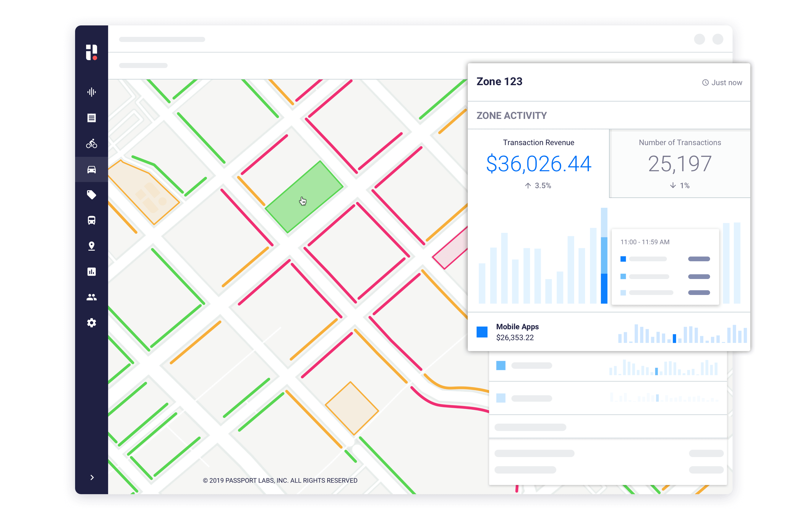The height and width of the screenshot is (532, 810).
Task: Select the bus transit icon
Action: [x=92, y=220]
